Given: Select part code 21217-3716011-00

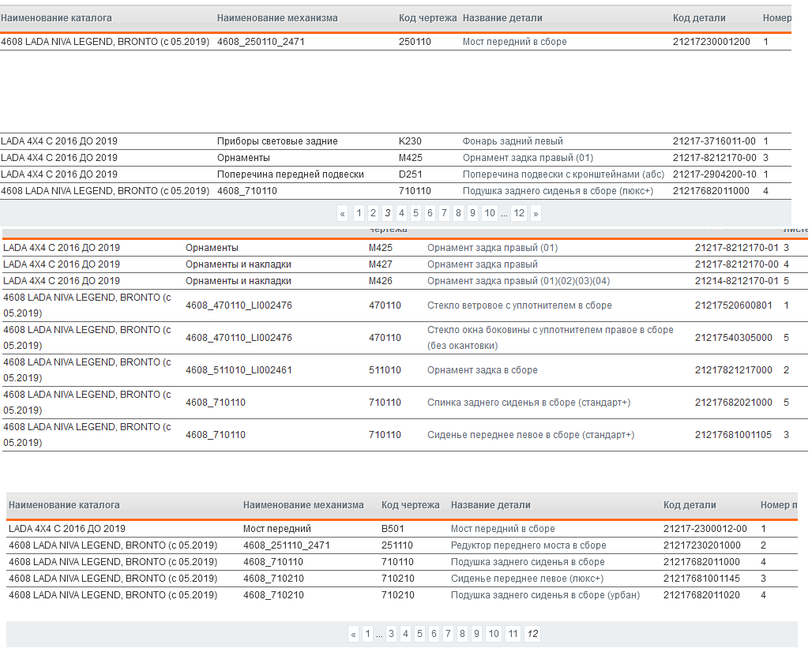Looking at the screenshot, I should [714, 141].
